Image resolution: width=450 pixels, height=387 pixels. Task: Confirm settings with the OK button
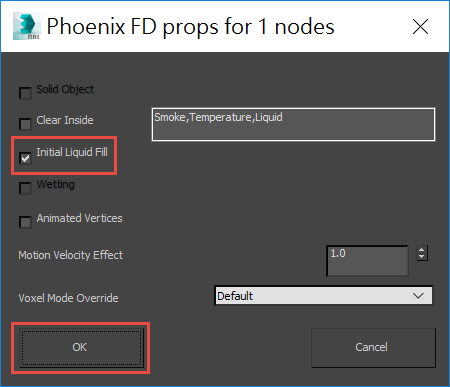click(80, 348)
